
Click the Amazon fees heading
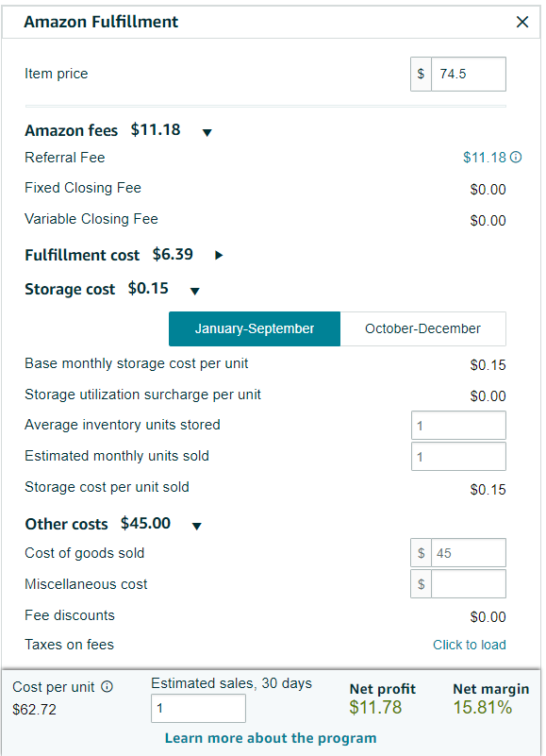(x=72, y=130)
